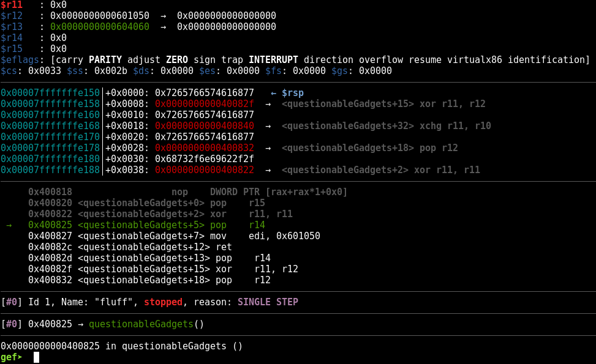Click the $r14 register name
Screen dimensions: 596x364
12,37
